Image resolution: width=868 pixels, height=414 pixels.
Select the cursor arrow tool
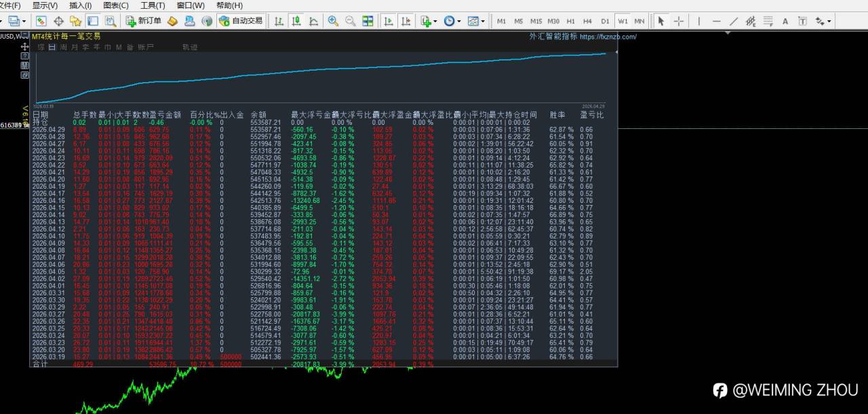pos(661,21)
